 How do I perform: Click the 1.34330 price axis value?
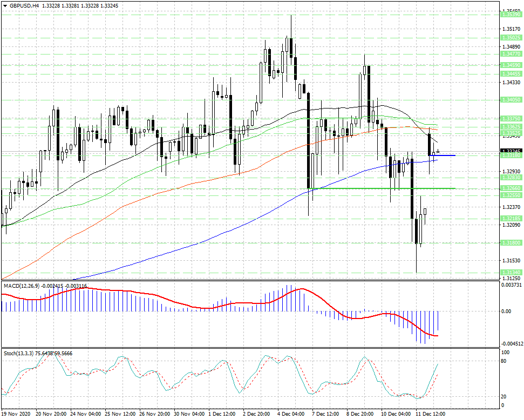pyautogui.click(x=511, y=82)
